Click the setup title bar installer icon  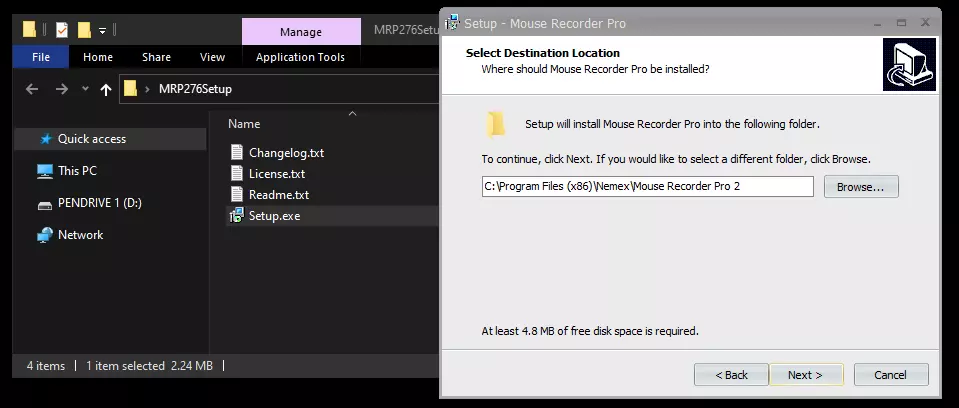(453, 23)
